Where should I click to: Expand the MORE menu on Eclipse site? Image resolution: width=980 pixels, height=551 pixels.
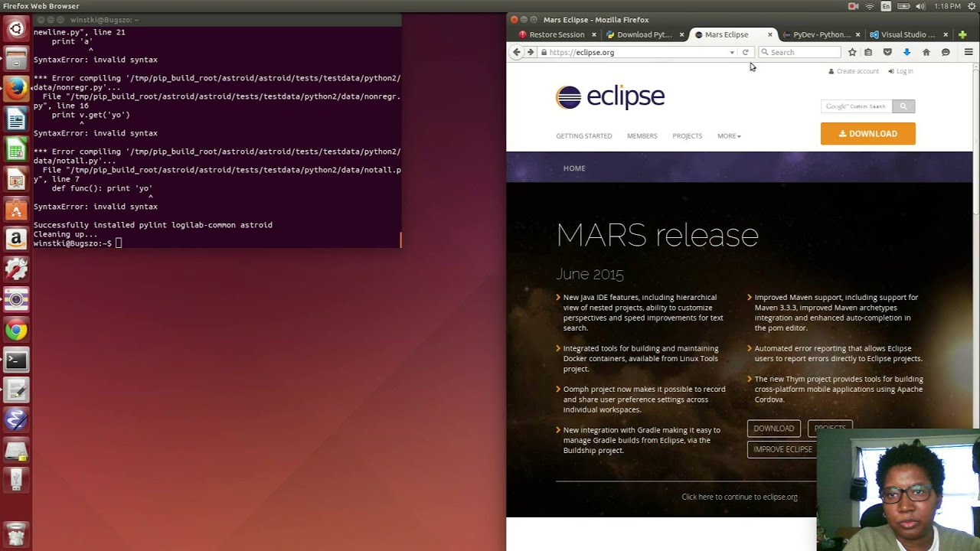(x=729, y=136)
